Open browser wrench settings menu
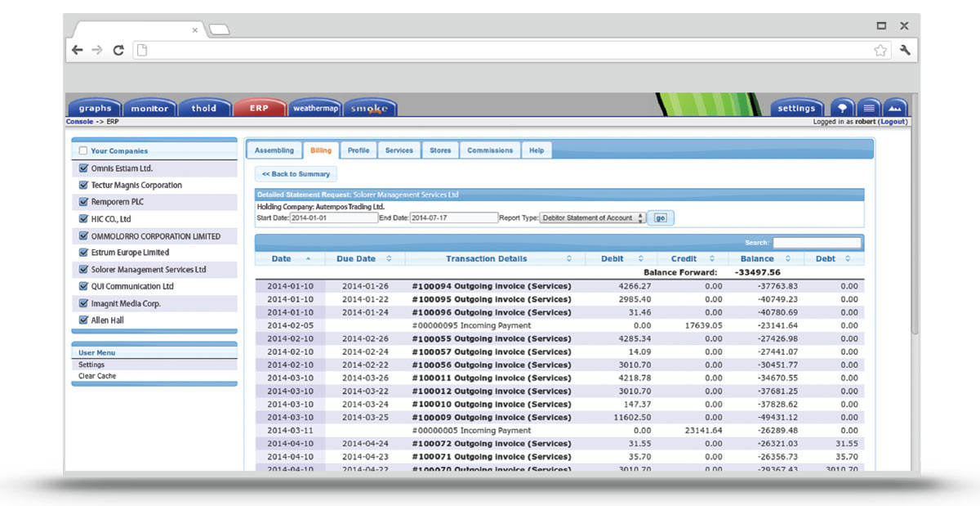This screenshot has width=980, height=506. point(905,50)
